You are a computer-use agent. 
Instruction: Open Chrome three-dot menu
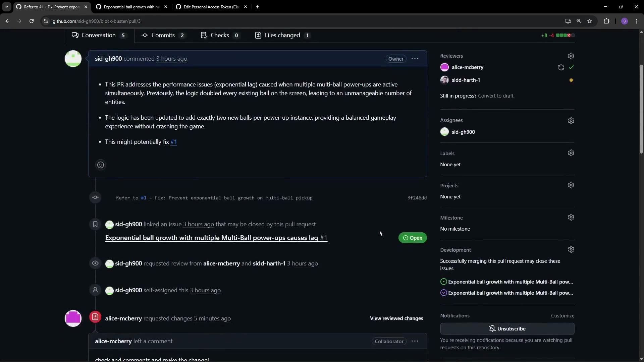coord(637,21)
